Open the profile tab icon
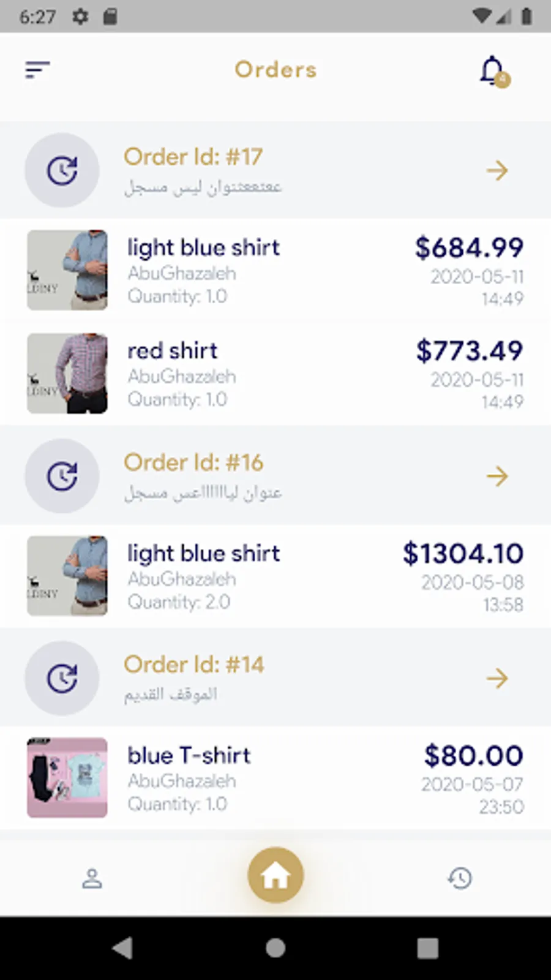The height and width of the screenshot is (980, 551). [x=92, y=878]
